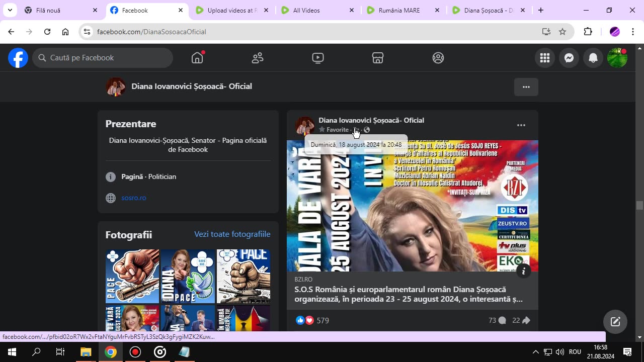The image size is (644, 362).
Task: Bookmark this page with the star icon
Action: point(562,32)
